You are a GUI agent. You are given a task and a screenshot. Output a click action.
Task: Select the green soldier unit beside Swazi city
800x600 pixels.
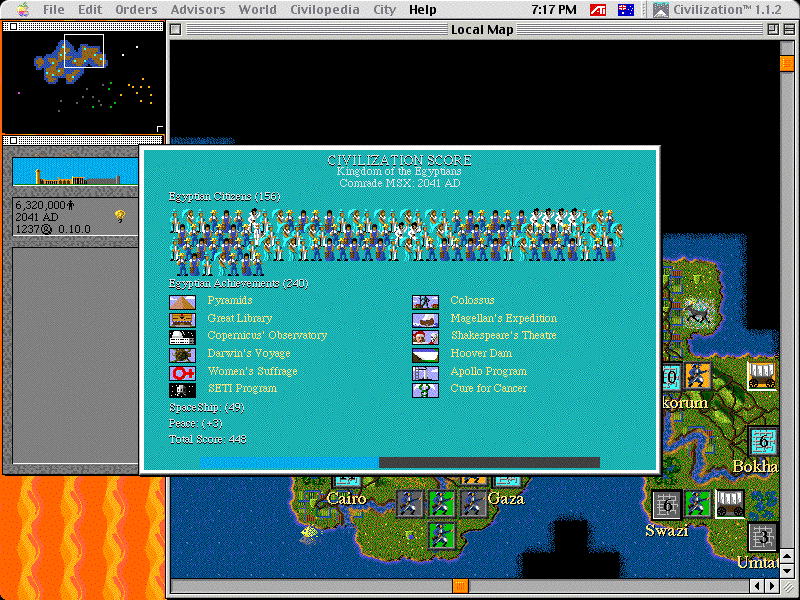pyautogui.click(x=697, y=504)
